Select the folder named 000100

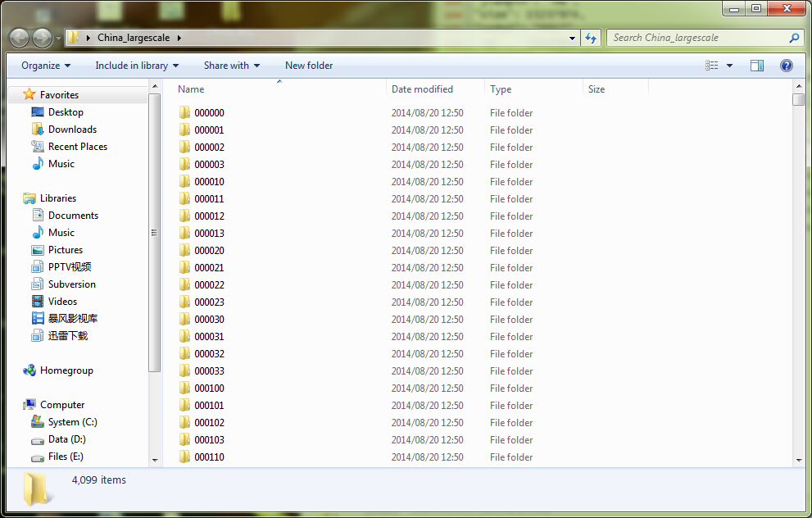209,388
